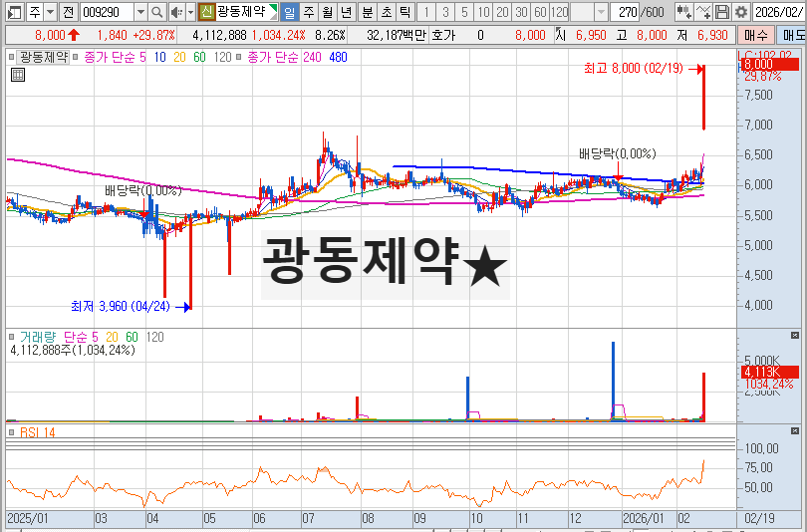Click the speaker sound icon
This screenshot has width=807, height=532.
(176, 12)
